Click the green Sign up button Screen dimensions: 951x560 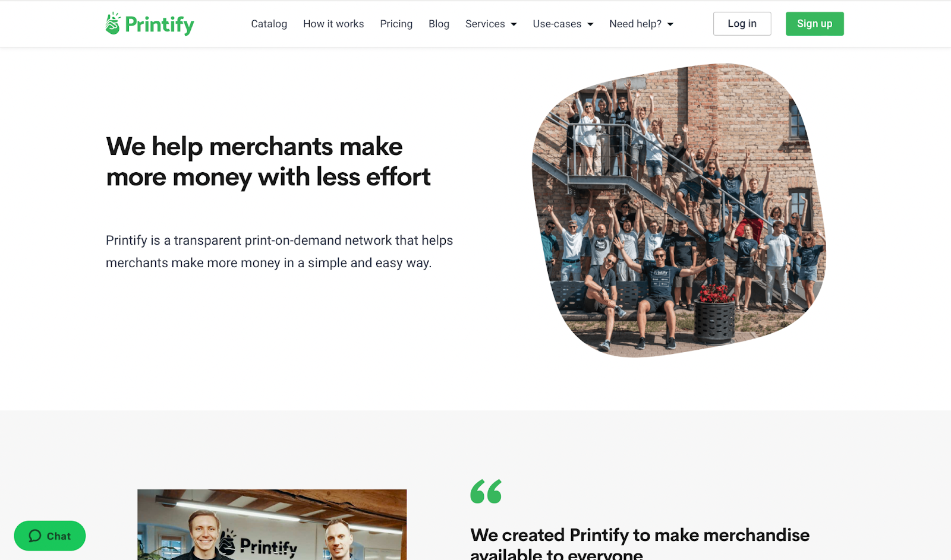815,24
